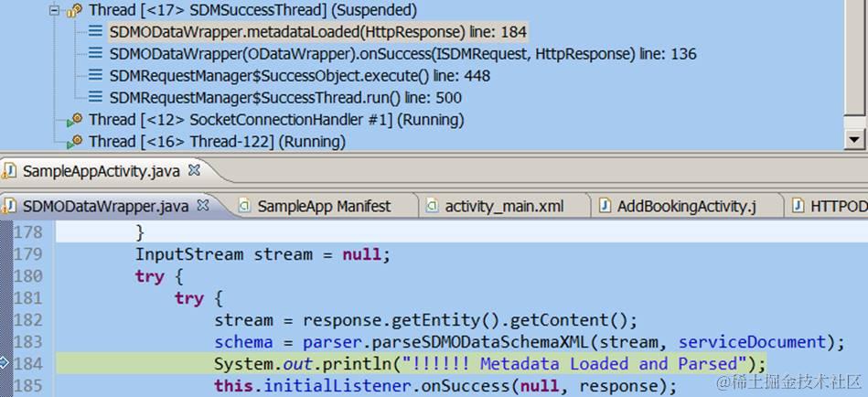Viewport: 868px width, 397px height.
Task: Select Thread <16> Thread-122 (Running)
Action: (x=217, y=142)
